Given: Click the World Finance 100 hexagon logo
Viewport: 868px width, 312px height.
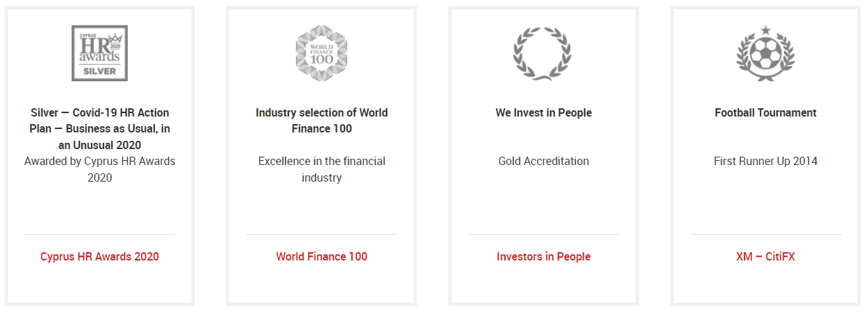Looking at the screenshot, I should point(321,53).
